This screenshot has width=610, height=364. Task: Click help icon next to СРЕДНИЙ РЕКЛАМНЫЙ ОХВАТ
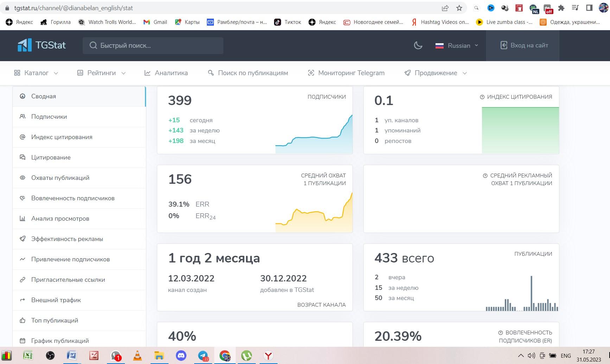click(x=485, y=176)
